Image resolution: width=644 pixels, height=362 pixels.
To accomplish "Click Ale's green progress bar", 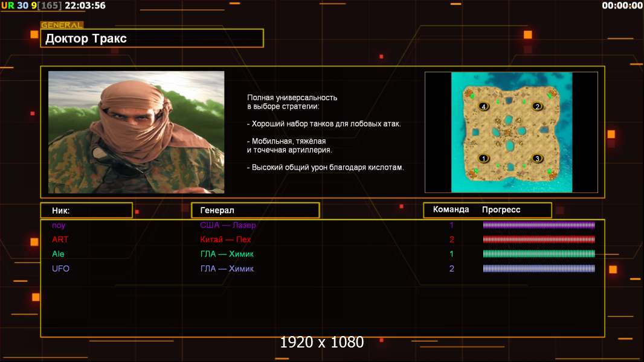I will click(539, 254).
